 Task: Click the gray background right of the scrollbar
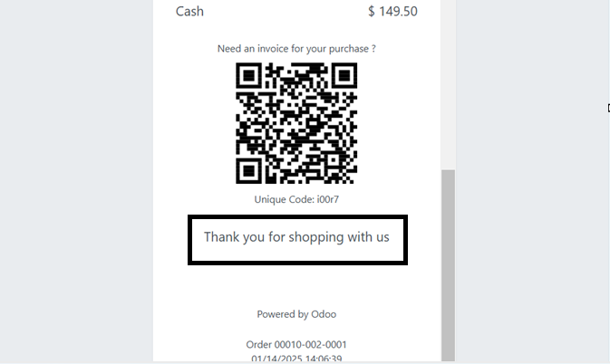532,182
